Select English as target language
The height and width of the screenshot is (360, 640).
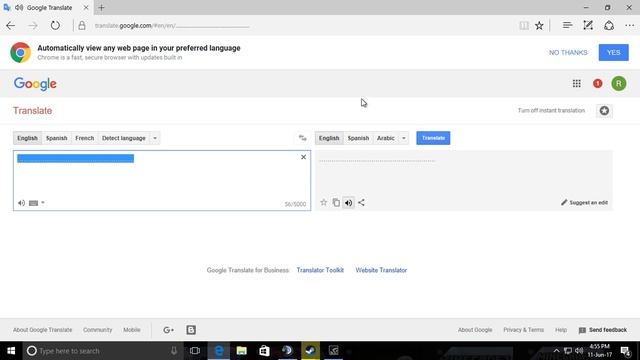329,138
